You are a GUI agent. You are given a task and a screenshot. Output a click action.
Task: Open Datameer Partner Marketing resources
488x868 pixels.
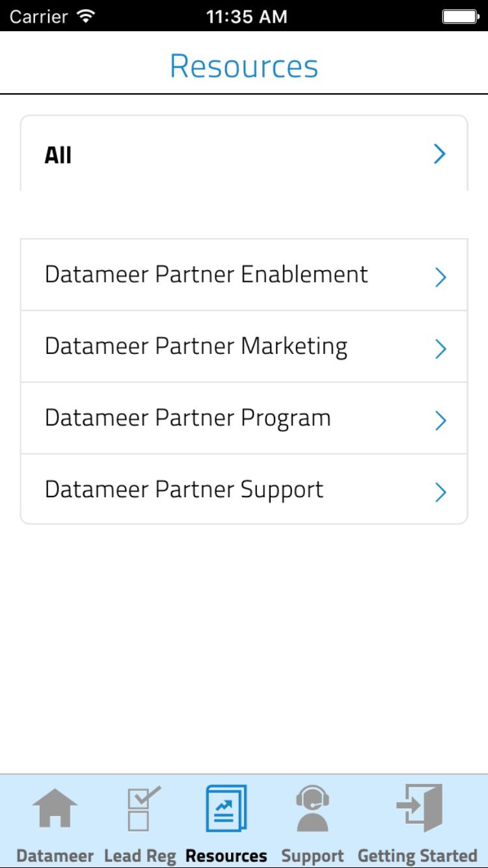coord(244,347)
